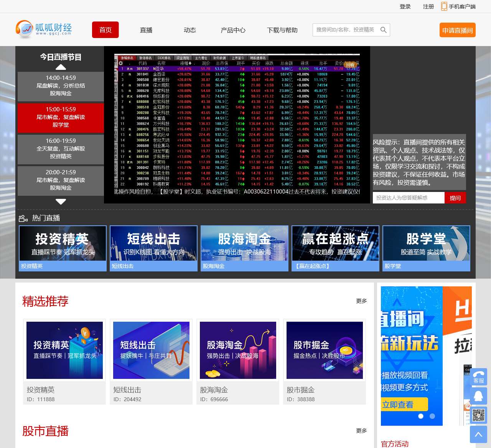Show the floating QR code icon

pos(478,415)
